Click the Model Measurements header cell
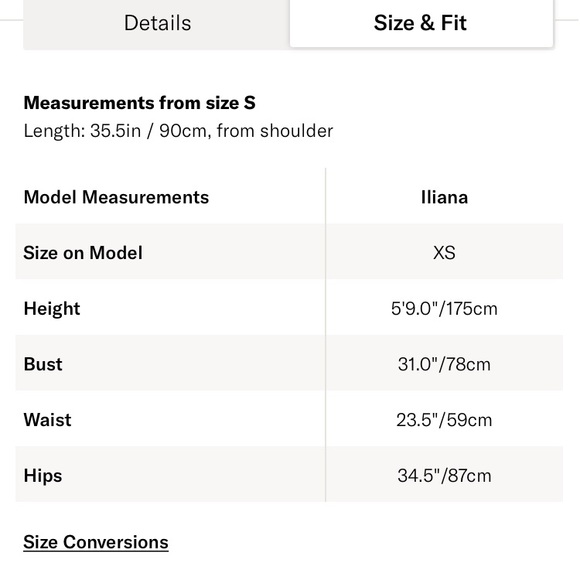 (x=116, y=197)
